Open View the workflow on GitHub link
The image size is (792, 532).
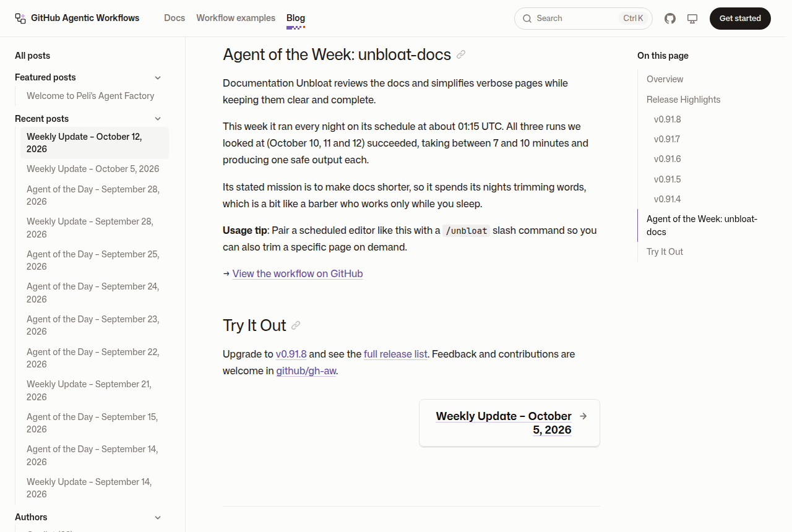pos(298,273)
